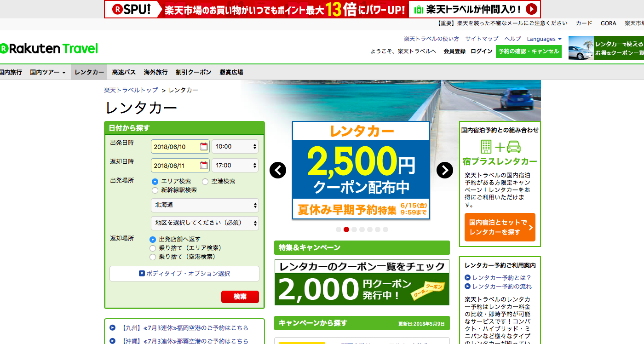The width and height of the screenshot is (644, 344).
Task: Open レンタカー navigation tab
Action: (x=89, y=72)
